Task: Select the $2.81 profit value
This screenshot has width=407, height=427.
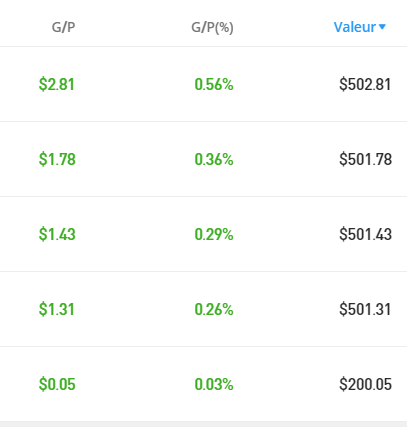Action: click(57, 84)
